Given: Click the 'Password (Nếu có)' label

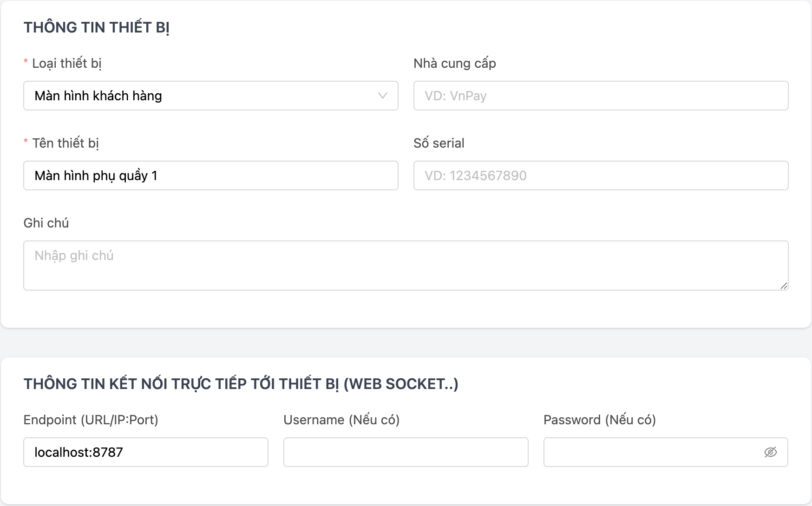Looking at the screenshot, I should [599, 420].
